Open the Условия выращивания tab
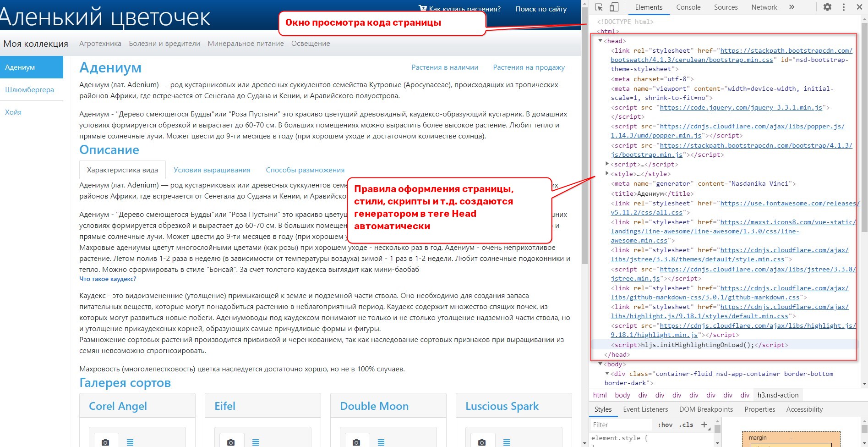Screen dimensions: 868x447 [x=212, y=170]
